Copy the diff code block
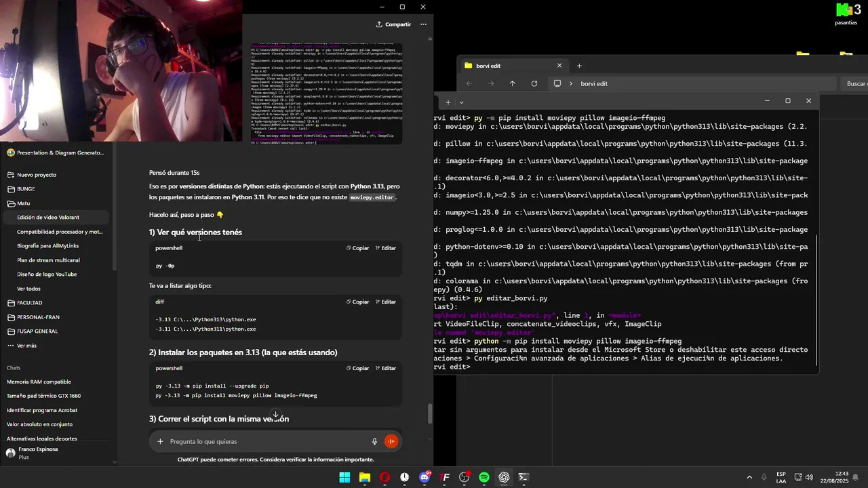868x488 pixels. click(358, 302)
